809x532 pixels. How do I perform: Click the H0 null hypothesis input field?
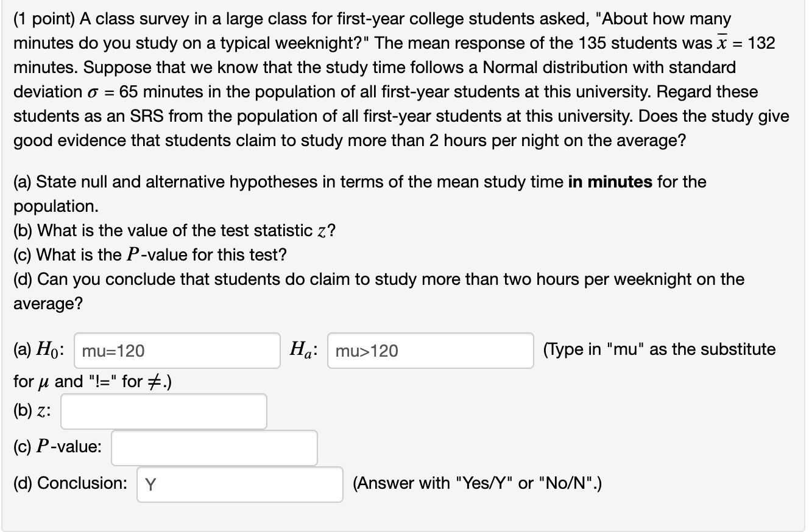point(177,351)
